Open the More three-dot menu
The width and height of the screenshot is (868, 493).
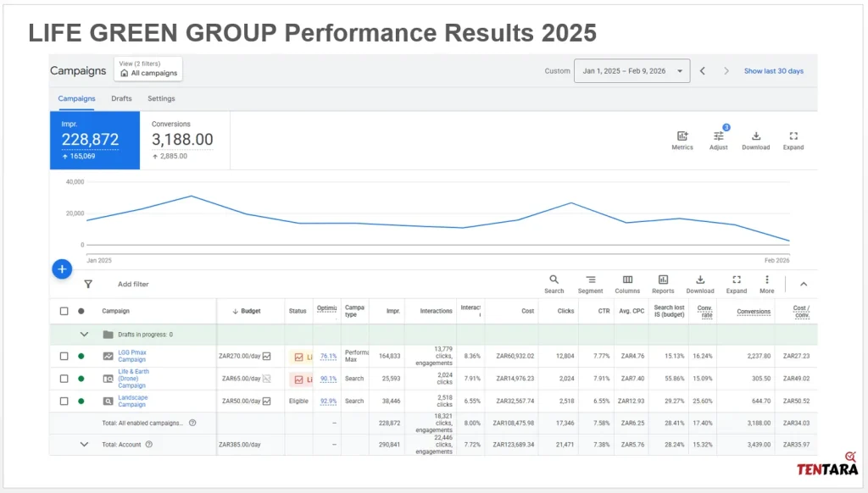click(766, 280)
